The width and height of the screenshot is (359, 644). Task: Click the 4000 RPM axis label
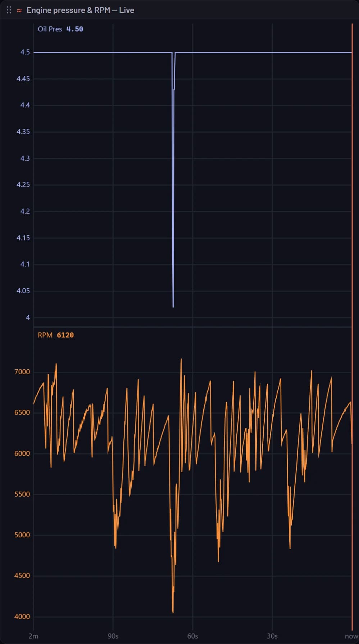point(22,617)
